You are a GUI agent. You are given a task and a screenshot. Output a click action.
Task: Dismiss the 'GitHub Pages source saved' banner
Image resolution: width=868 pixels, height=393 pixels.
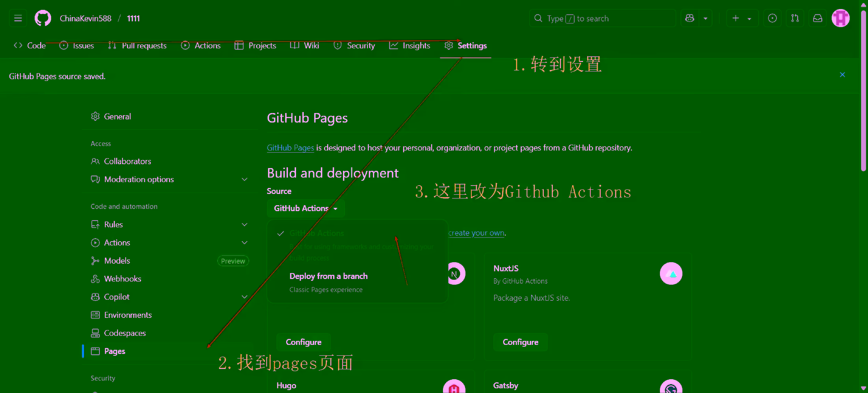click(x=842, y=75)
